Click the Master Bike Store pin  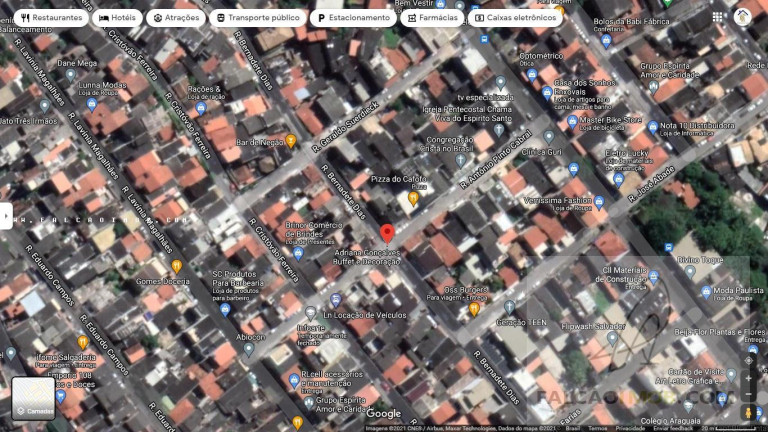[572, 121]
